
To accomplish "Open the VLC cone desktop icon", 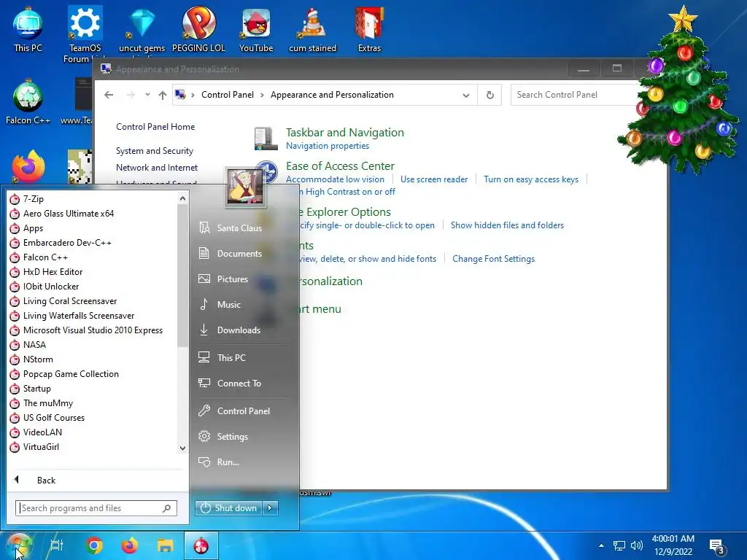I will (x=312, y=29).
